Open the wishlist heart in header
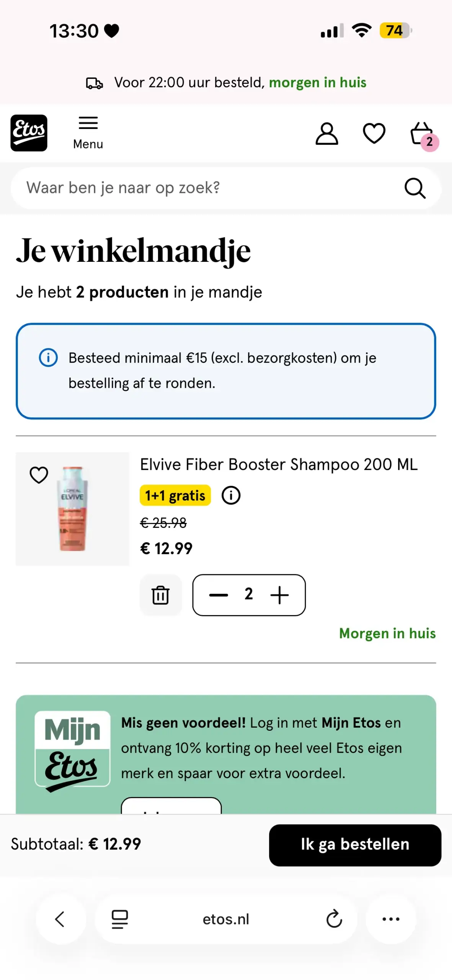This screenshot has height=980, width=452. 374,134
